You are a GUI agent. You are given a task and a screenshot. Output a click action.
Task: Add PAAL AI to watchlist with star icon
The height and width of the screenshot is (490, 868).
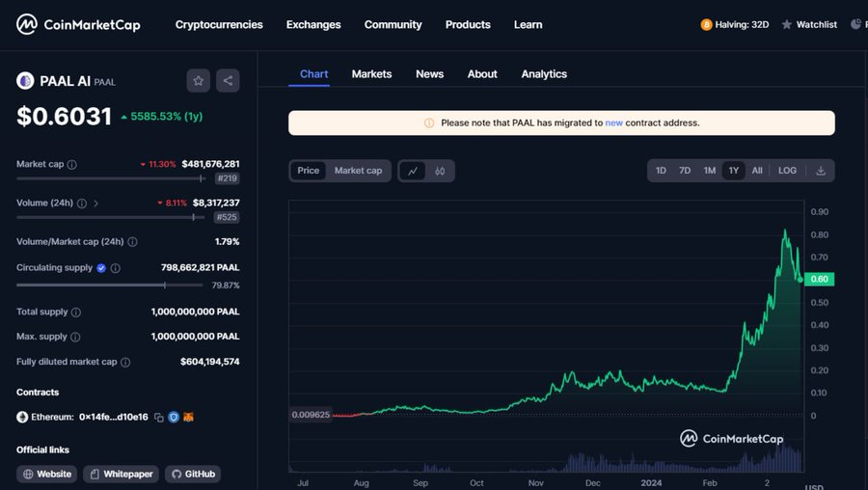click(198, 81)
